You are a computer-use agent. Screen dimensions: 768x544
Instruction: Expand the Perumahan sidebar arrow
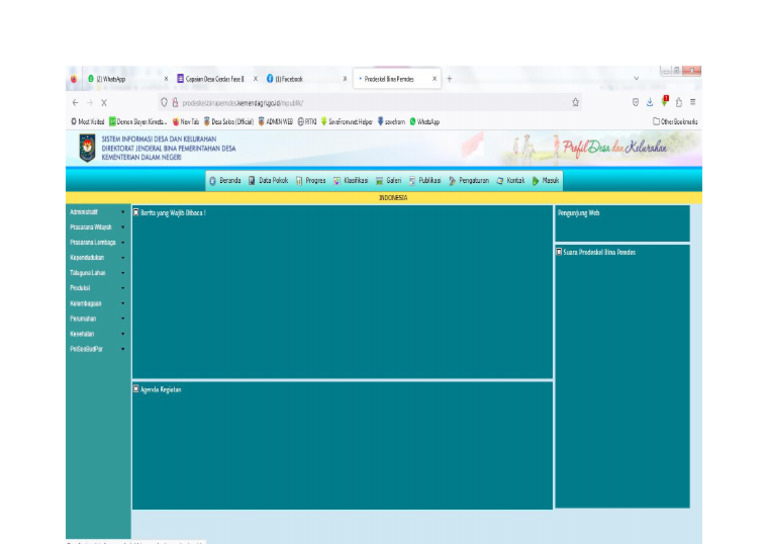coord(123,319)
